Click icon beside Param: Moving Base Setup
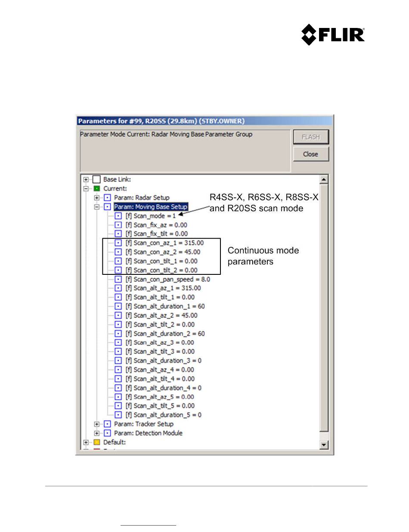The height and width of the screenshot is (532, 409). point(108,207)
